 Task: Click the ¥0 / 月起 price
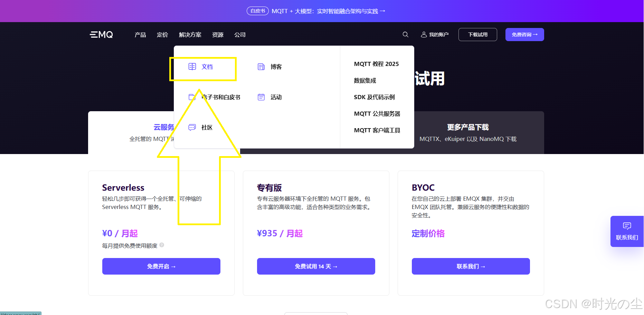(120, 233)
